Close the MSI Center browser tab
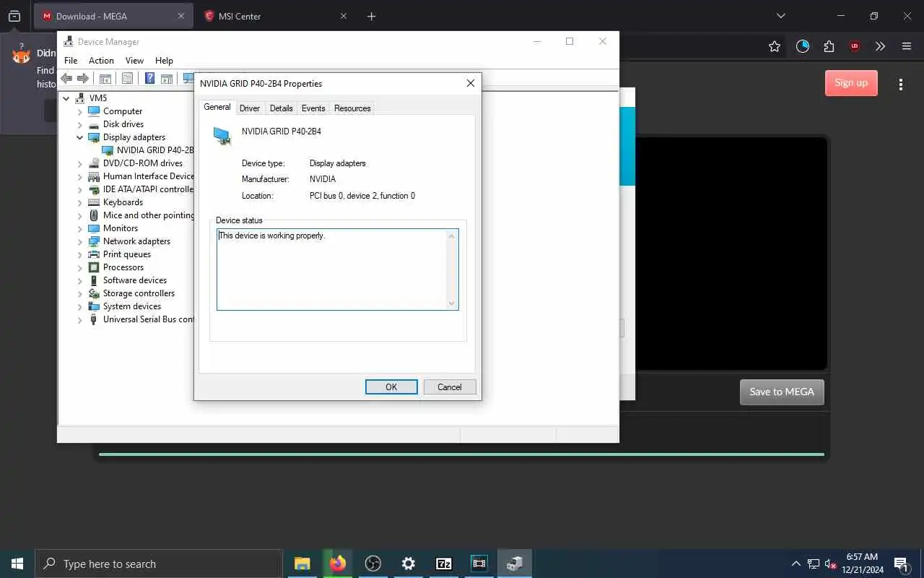This screenshot has width=924, height=578. click(344, 16)
